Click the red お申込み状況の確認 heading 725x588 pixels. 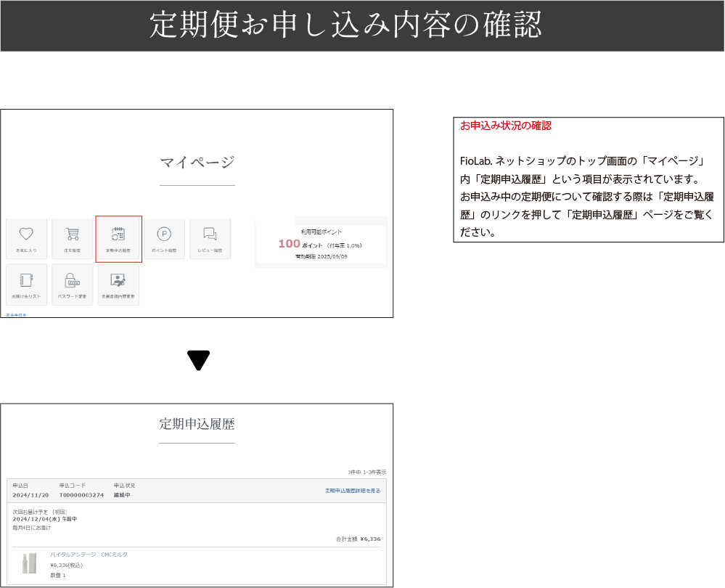point(506,126)
